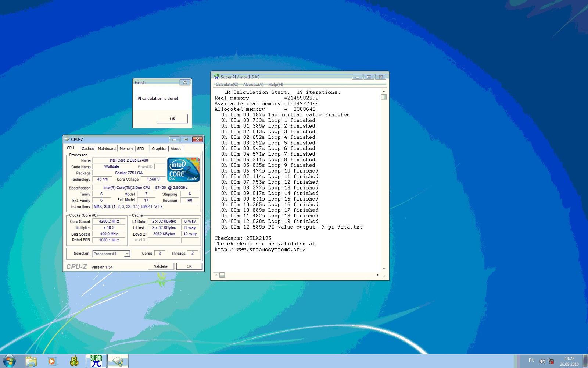Viewport: 588px width, 368px height.
Task: Open the volume control in the system tray
Action: 542,361
